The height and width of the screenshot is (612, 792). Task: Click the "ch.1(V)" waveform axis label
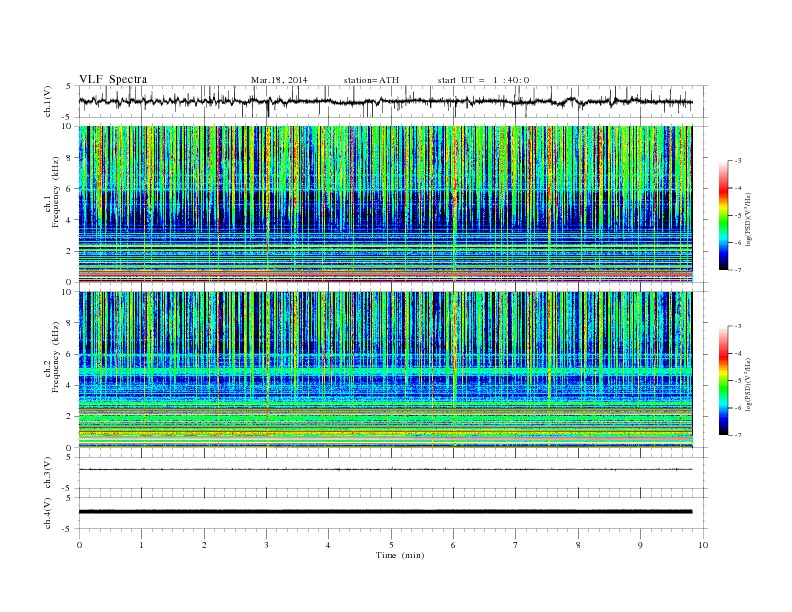point(48,101)
